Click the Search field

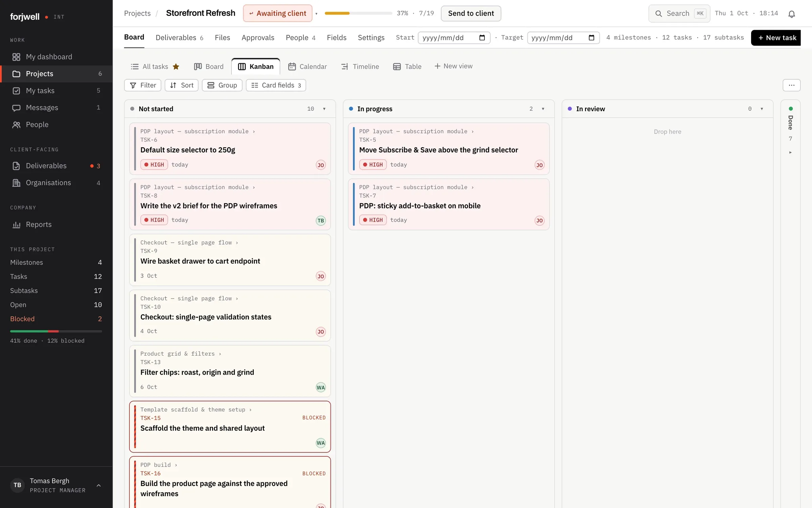click(679, 14)
